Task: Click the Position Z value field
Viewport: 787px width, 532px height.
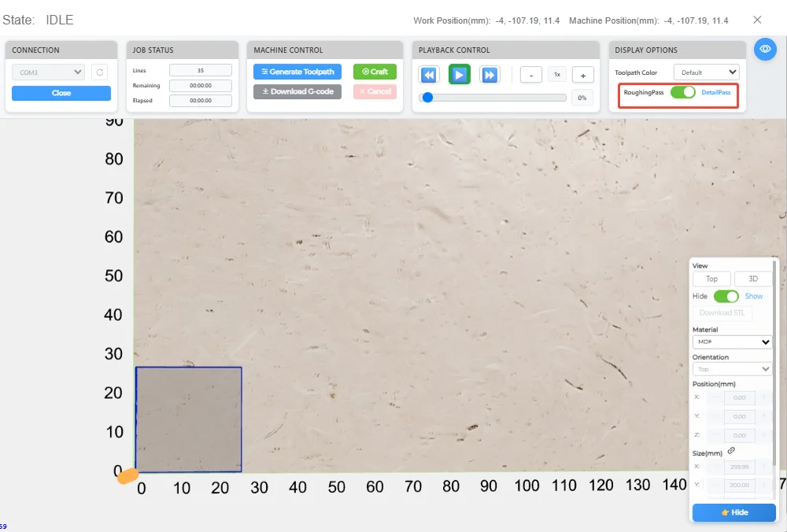Action: coord(739,436)
